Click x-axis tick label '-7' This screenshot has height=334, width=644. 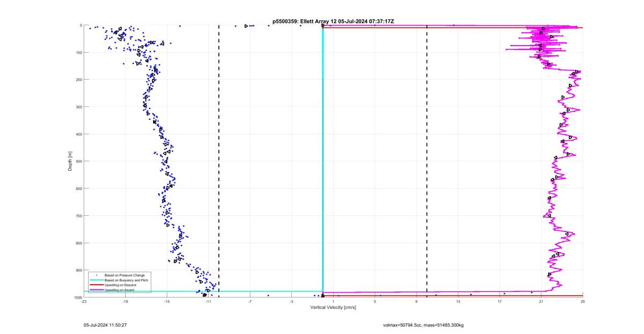(x=250, y=302)
